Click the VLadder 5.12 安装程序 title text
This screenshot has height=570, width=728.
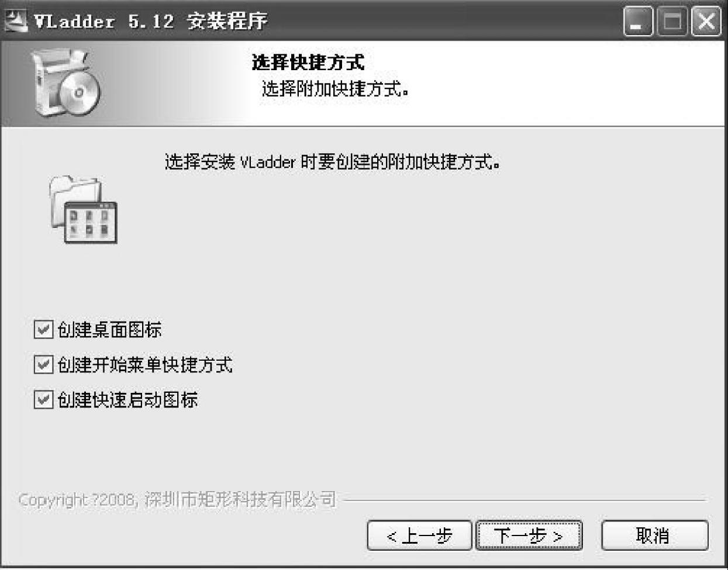pyautogui.click(x=151, y=21)
